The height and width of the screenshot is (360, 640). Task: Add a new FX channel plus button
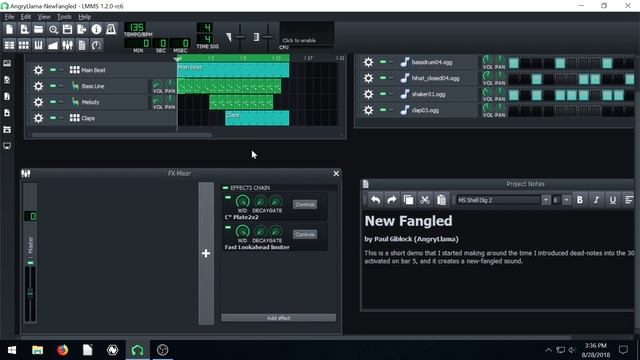[206, 253]
